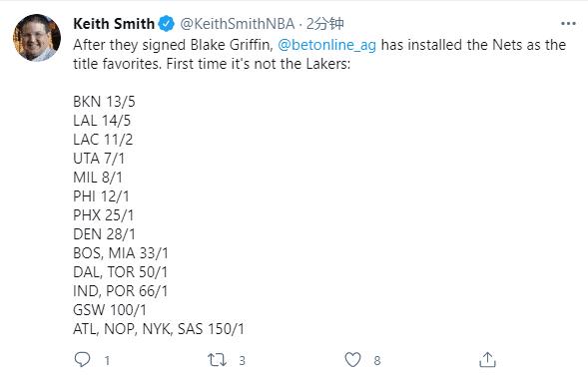Click the text "After they signed Blake Griffin"
Viewport: 588px width, 380px height.
coord(174,45)
